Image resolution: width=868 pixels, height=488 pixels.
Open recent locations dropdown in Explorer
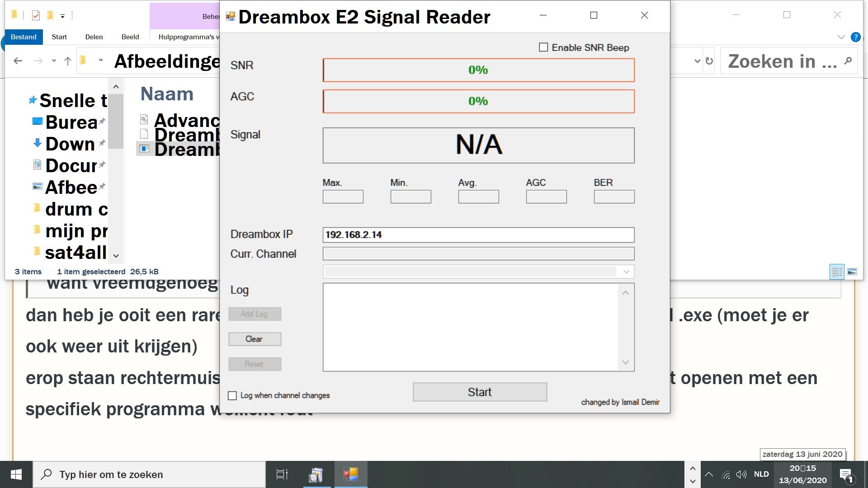(x=54, y=61)
